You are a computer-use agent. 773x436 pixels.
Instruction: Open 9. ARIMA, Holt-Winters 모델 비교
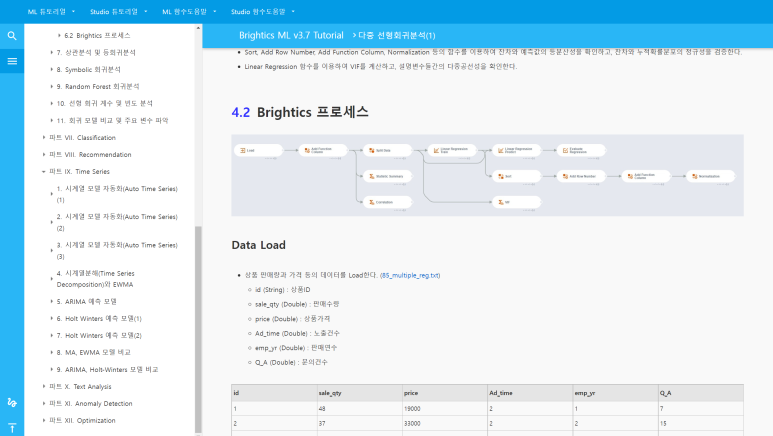click(x=107, y=369)
